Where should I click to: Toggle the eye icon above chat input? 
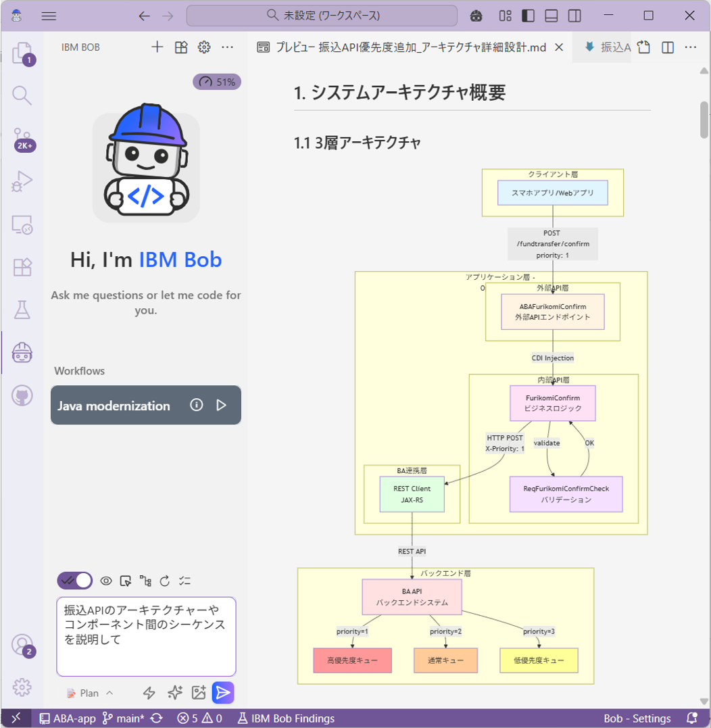point(106,581)
